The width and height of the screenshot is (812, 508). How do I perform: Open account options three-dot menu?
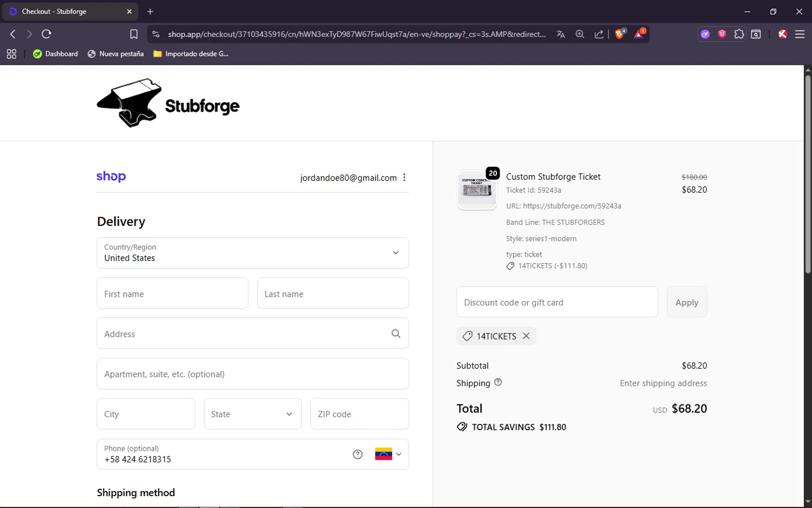coord(404,178)
